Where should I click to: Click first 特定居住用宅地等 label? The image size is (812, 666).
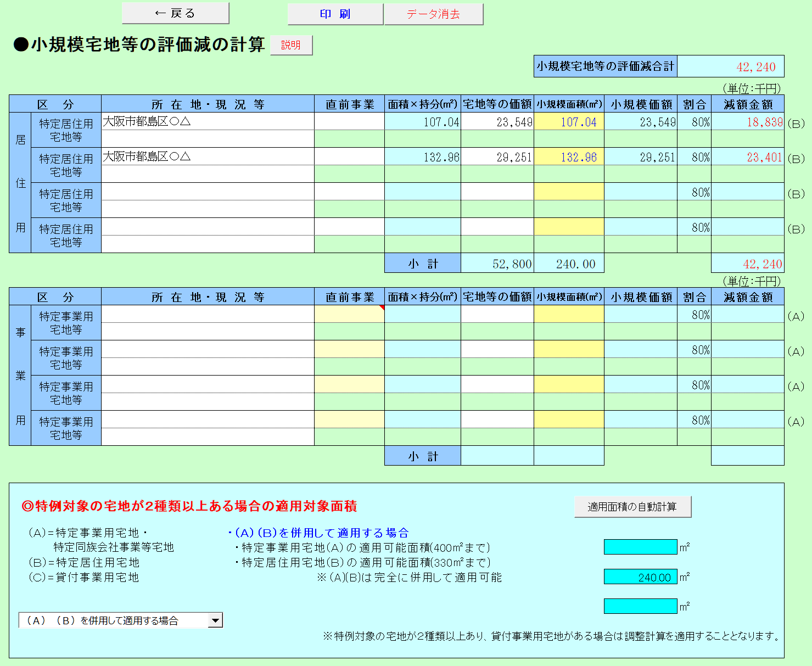tap(66, 130)
